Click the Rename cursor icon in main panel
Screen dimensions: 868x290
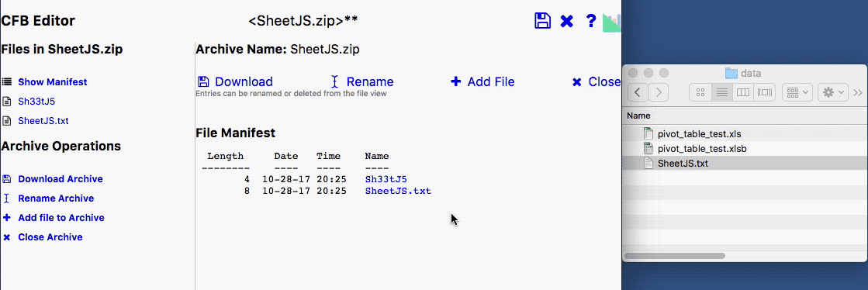(x=334, y=82)
